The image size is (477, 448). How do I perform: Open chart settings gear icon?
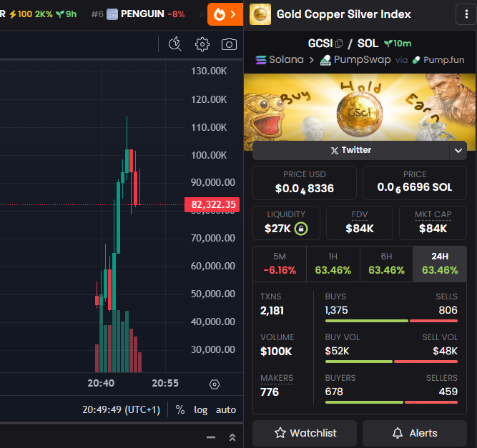point(202,44)
